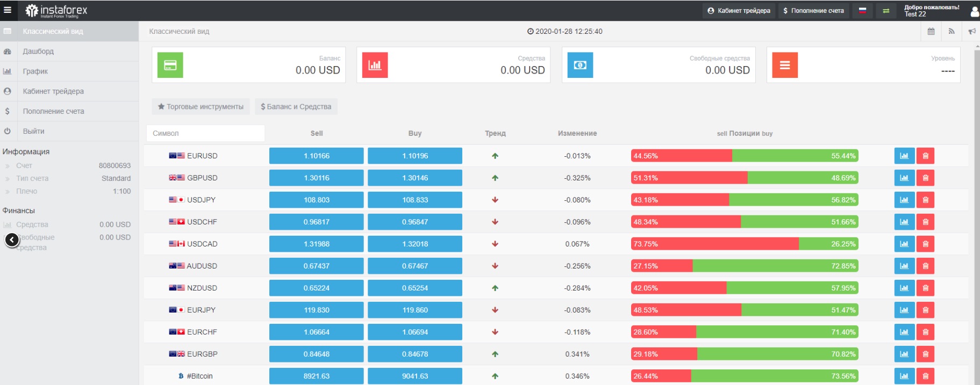Click the red Средства chart icon
Image resolution: width=980 pixels, height=385 pixels.
[375, 65]
